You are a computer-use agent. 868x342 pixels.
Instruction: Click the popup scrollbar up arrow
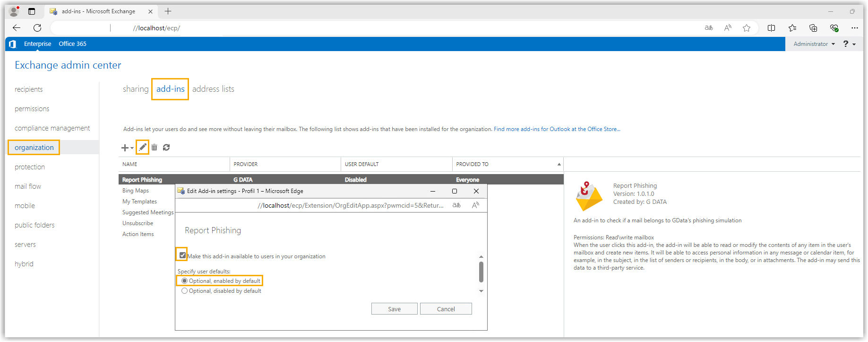(x=481, y=257)
